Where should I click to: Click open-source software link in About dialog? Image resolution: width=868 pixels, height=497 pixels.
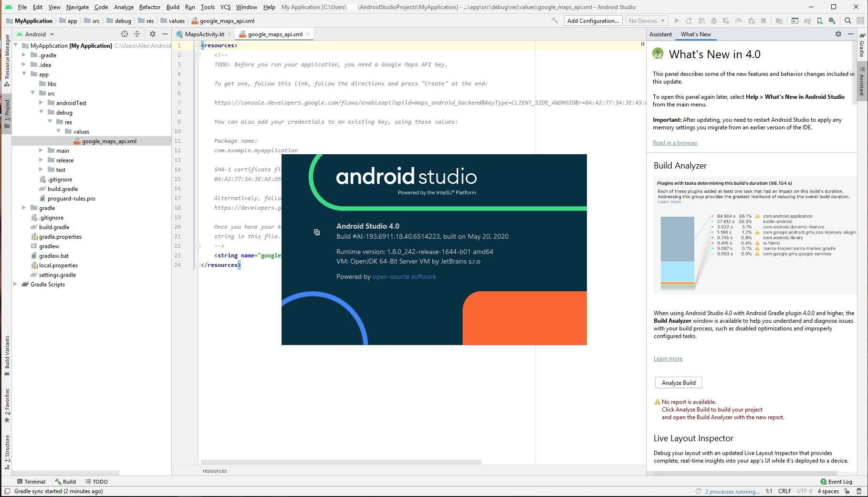tap(404, 276)
